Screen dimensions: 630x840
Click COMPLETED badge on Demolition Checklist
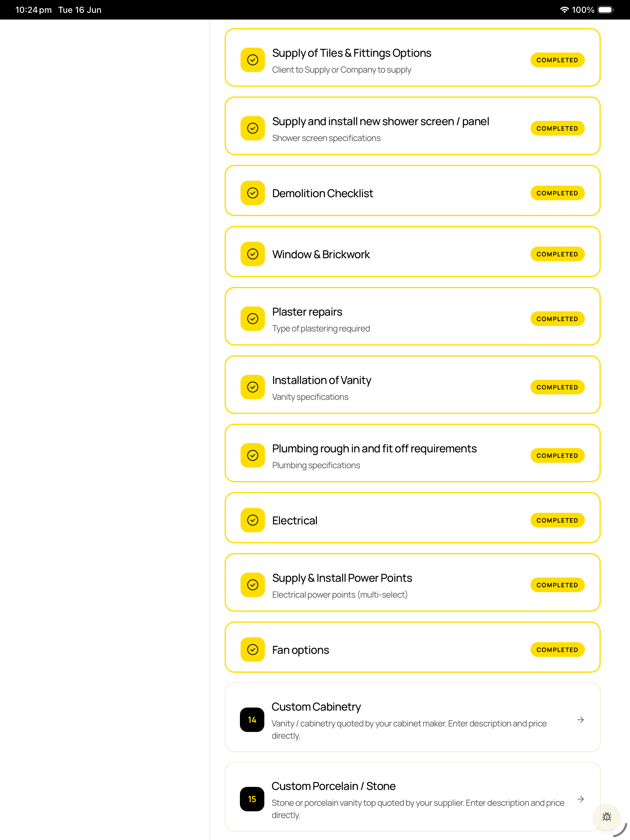point(557,193)
